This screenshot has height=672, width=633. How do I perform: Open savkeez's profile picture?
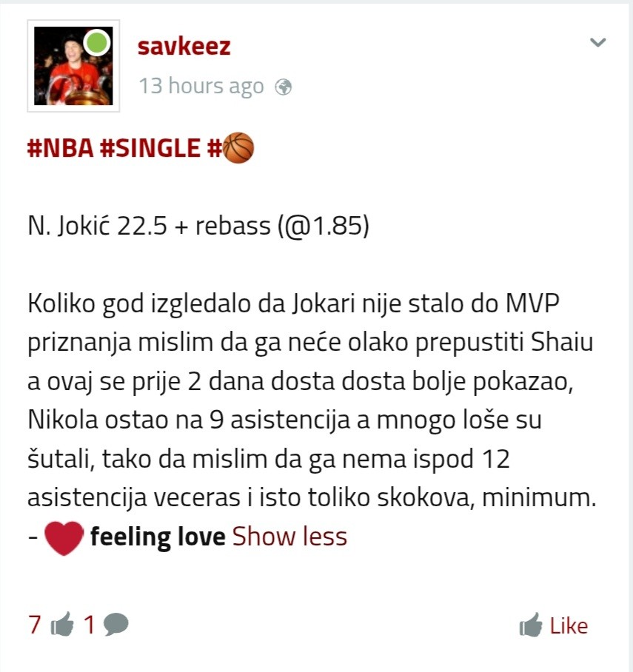[x=73, y=66]
